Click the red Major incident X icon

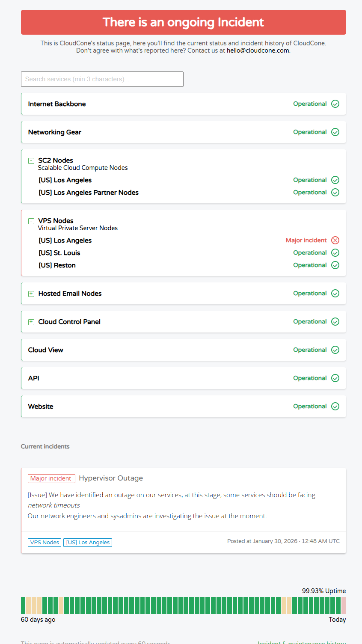pyautogui.click(x=335, y=240)
